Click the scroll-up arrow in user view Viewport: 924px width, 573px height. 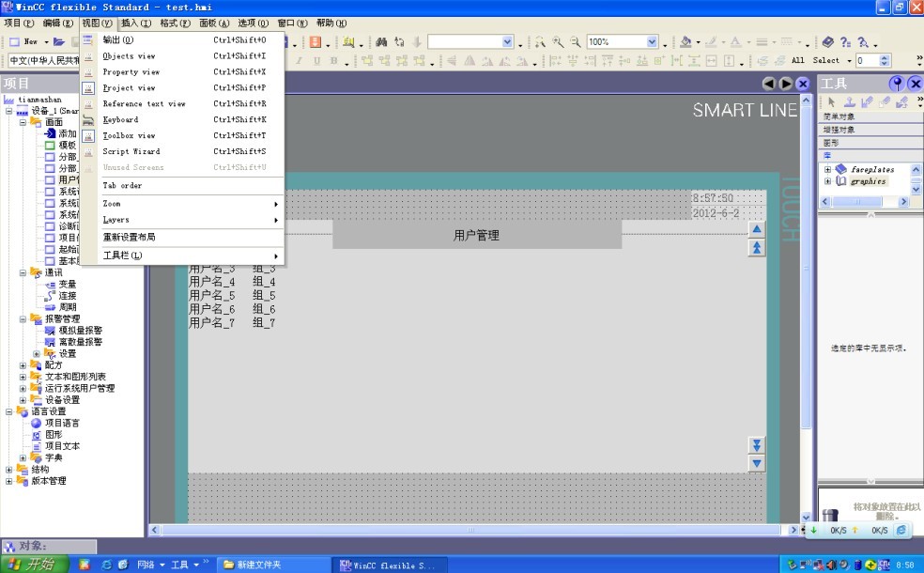pos(757,228)
